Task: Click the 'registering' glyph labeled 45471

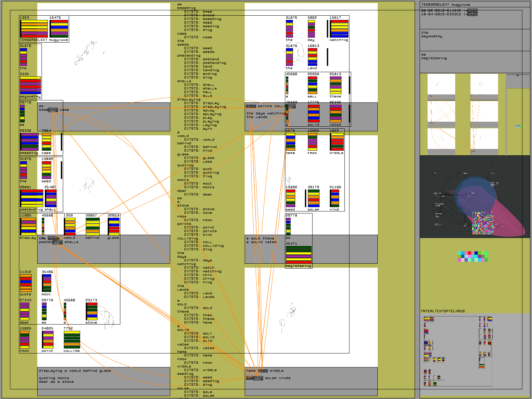Action: pos(299,255)
